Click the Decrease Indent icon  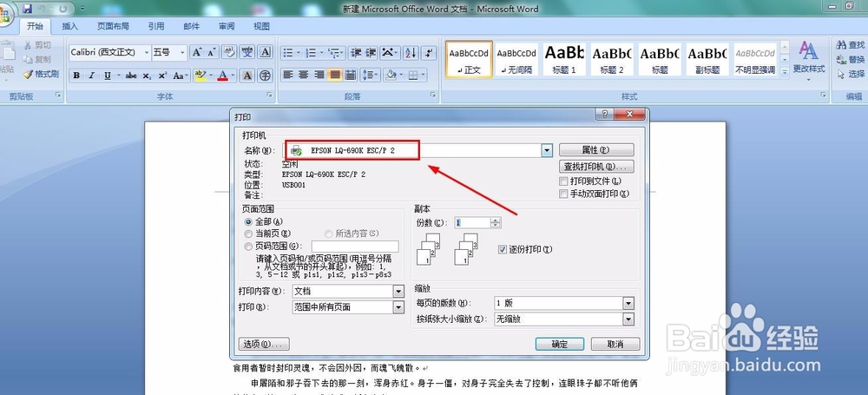356,53
